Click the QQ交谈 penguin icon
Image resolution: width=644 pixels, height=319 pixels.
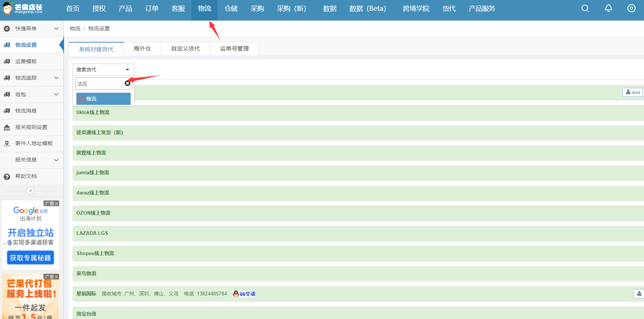coord(236,294)
